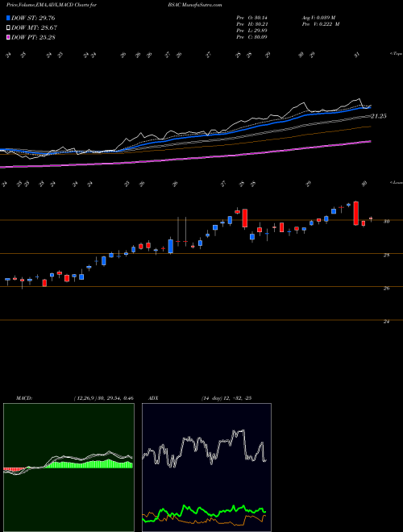Click the 'ADX' panel title

pos(153,398)
